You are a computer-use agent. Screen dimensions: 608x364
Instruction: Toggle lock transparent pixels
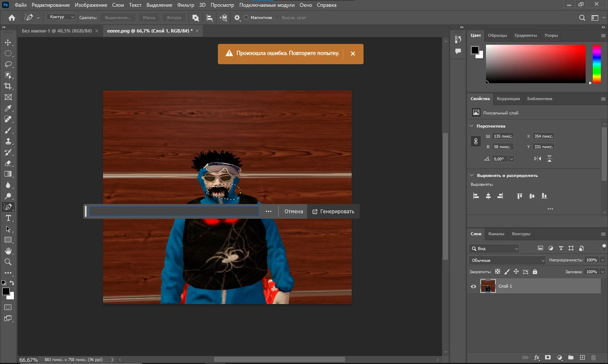click(x=497, y=272)
